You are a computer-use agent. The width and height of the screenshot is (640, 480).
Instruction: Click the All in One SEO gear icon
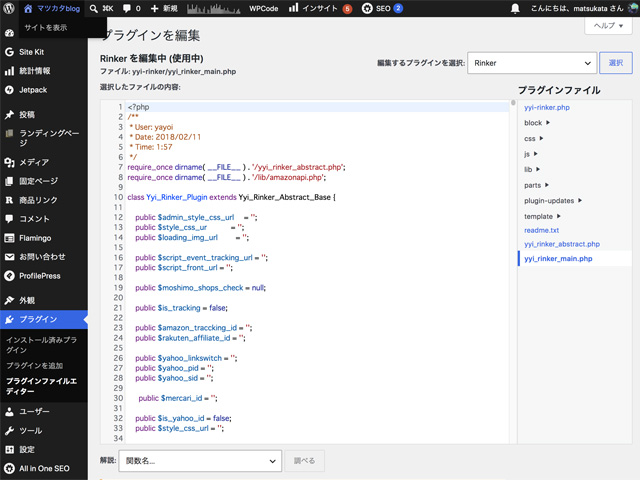9,469
